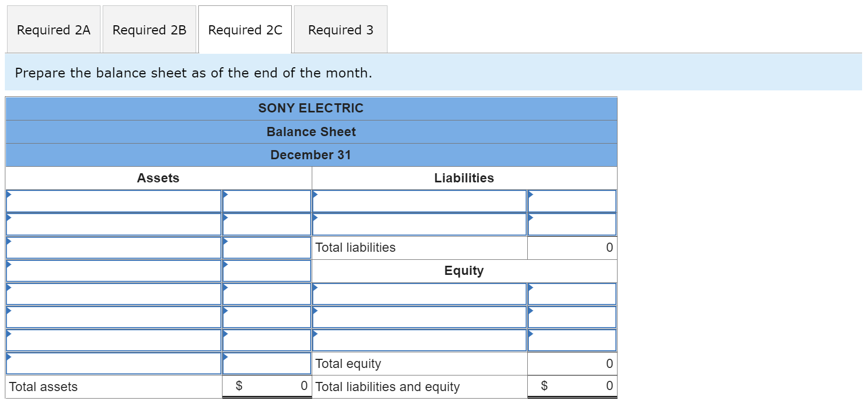The image size is (868, 404).
Task: Open the account selector in the fourth Assets row
Action: pyautogui.click(x=9, y=265)
